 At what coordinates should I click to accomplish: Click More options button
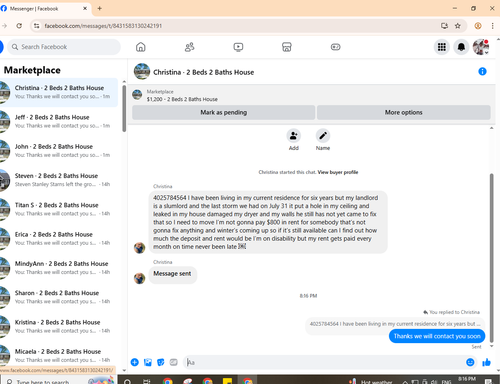[x=403, y=112]
